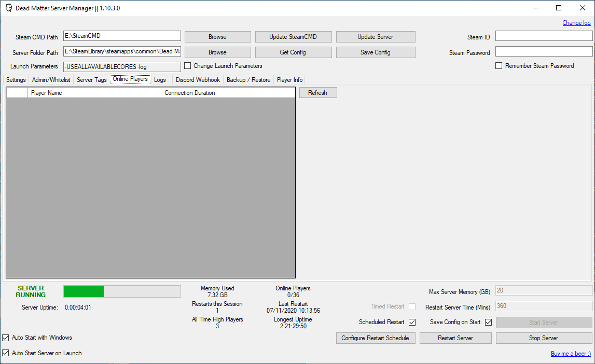Click Get Config
This screenshot has width=595, height=364.
click(x=293, y=52)
